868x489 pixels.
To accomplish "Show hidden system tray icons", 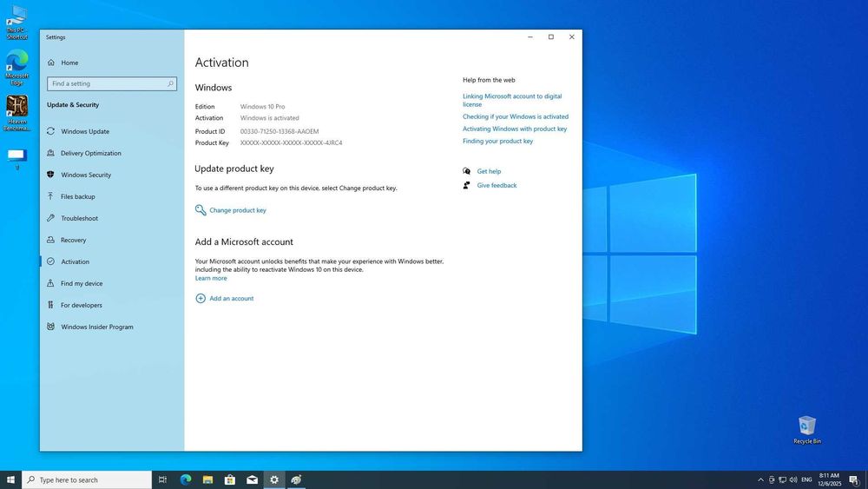I will (760, 479).
